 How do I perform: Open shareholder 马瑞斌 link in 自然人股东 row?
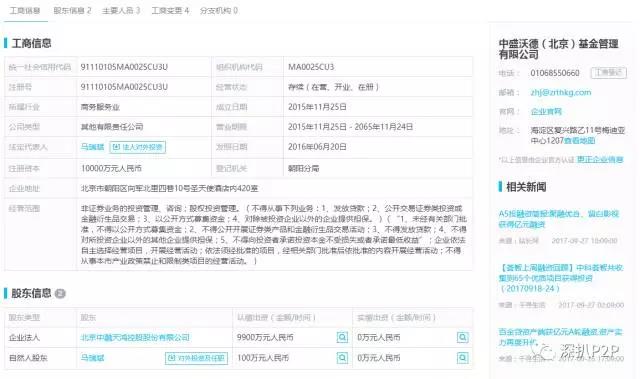[x=92, y=358]
